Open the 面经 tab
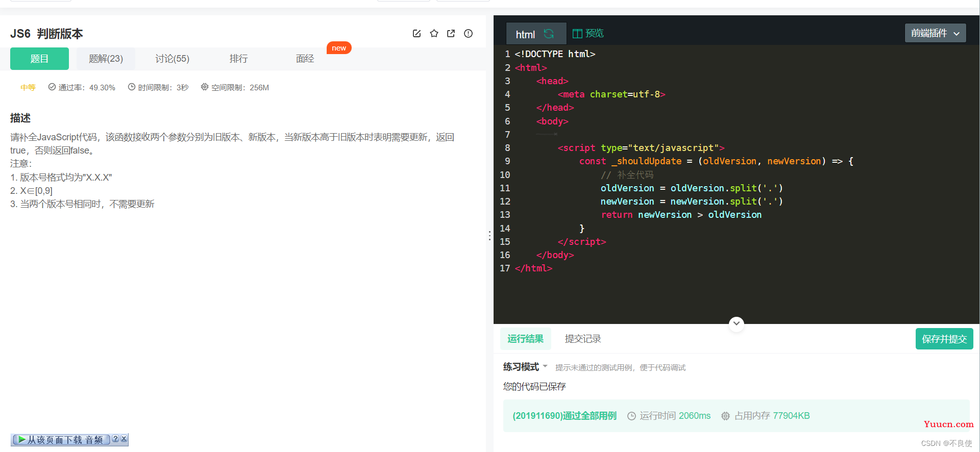This screenshot has width=980, height=452. 305,59
